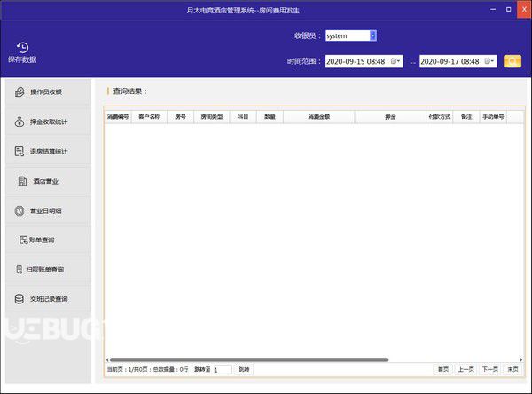Sort by 房号 column header

180,117
